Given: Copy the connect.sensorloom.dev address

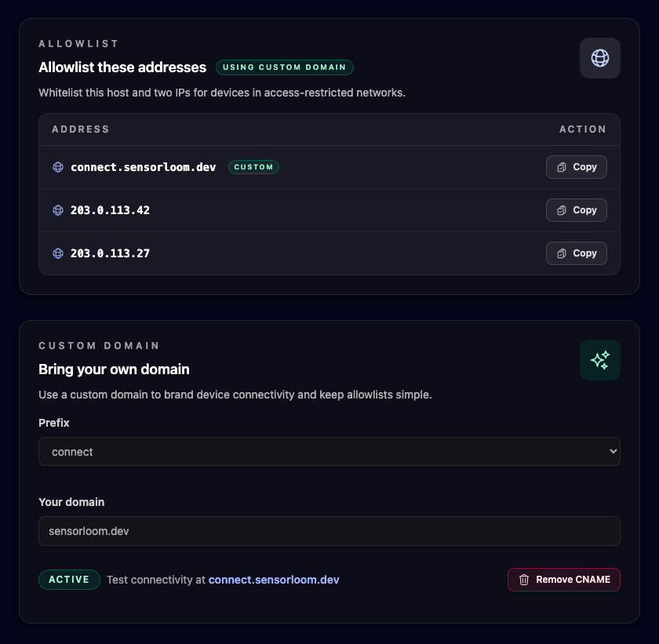Looking at the screenshot, I should click(577, 167).
